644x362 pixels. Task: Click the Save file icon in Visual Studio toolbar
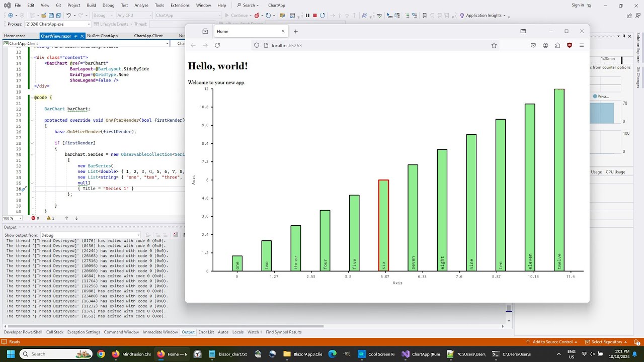pos(51,16)
